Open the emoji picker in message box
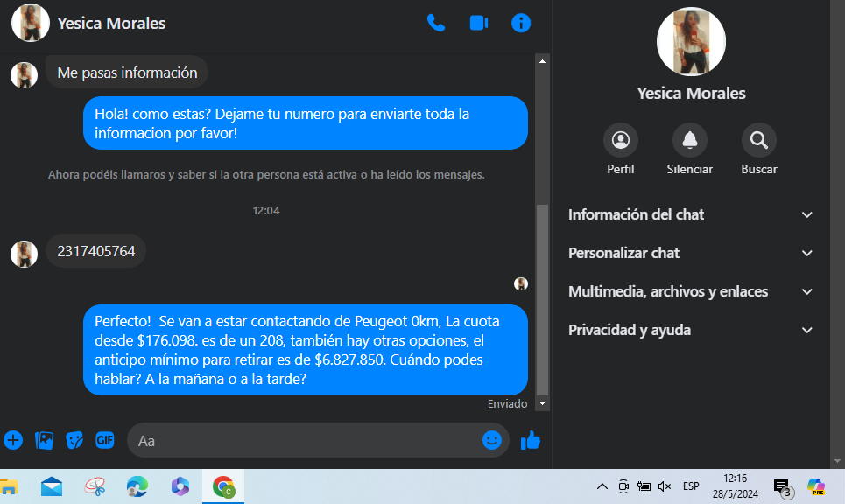The image size is (845, 504). pyautogui.click(x=492, y=440)
